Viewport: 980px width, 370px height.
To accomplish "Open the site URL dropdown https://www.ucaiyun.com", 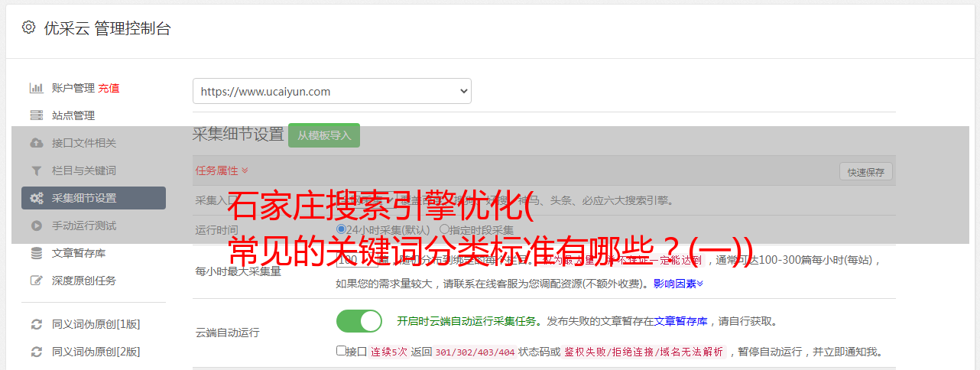I will point(332,91).
